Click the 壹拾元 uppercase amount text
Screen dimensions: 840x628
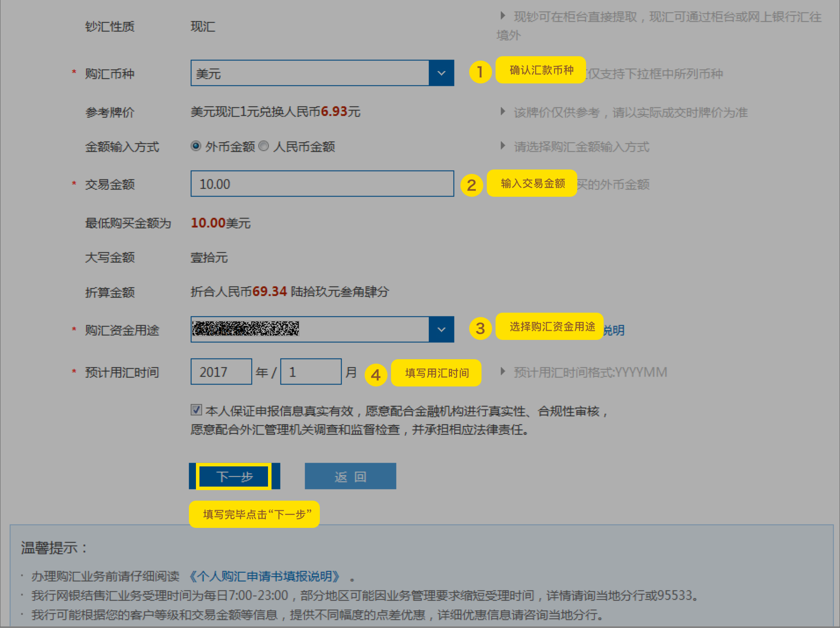click(209, 257)
